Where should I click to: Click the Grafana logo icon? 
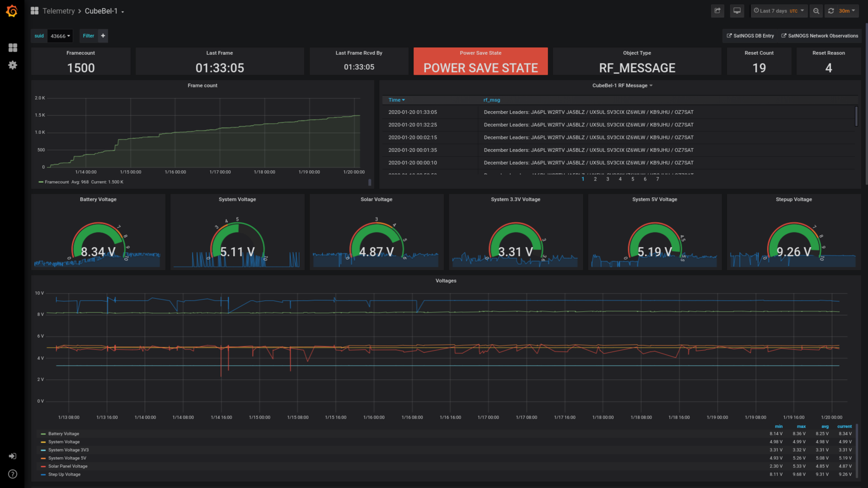coord(12,11)
